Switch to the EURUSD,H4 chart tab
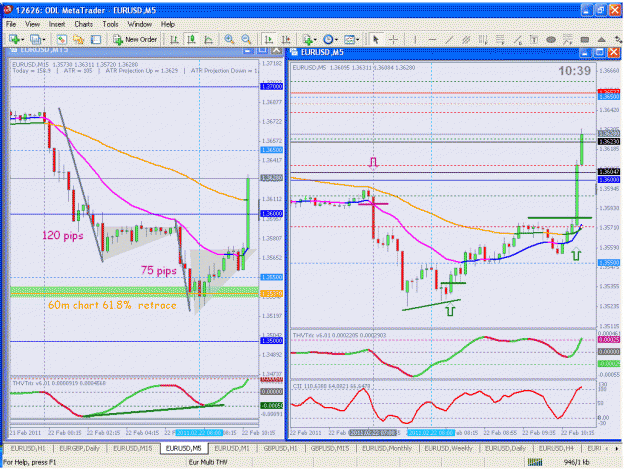The width and height of the screenshot is (625, 470). pos(556,448)
